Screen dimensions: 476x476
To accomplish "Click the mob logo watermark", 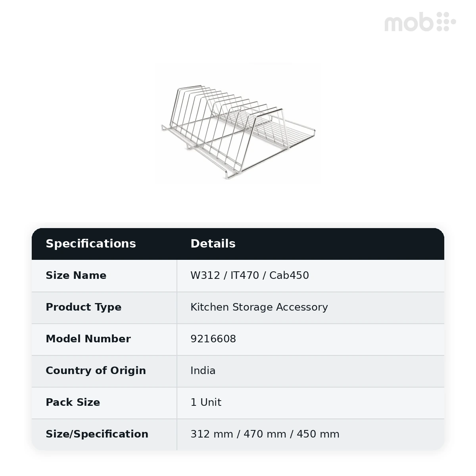I will click(420, 22).
